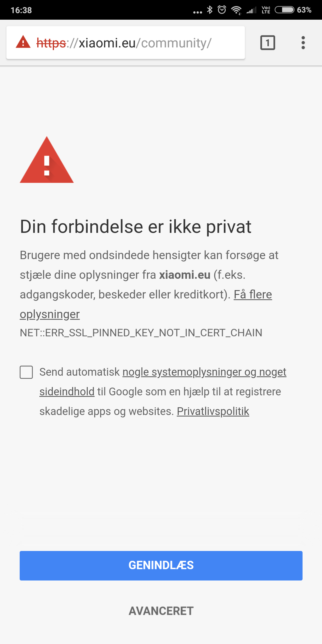Enable the send system info checkbox

point(26,372)
